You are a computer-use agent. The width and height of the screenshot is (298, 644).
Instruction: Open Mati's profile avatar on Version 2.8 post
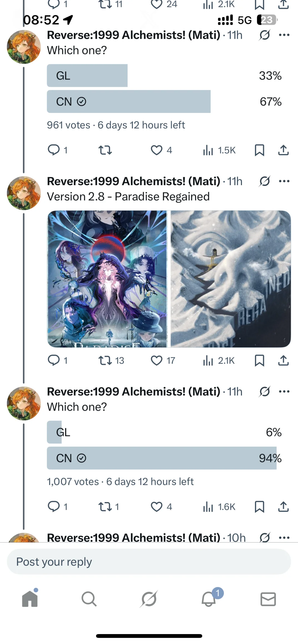(x=24, y=193)
